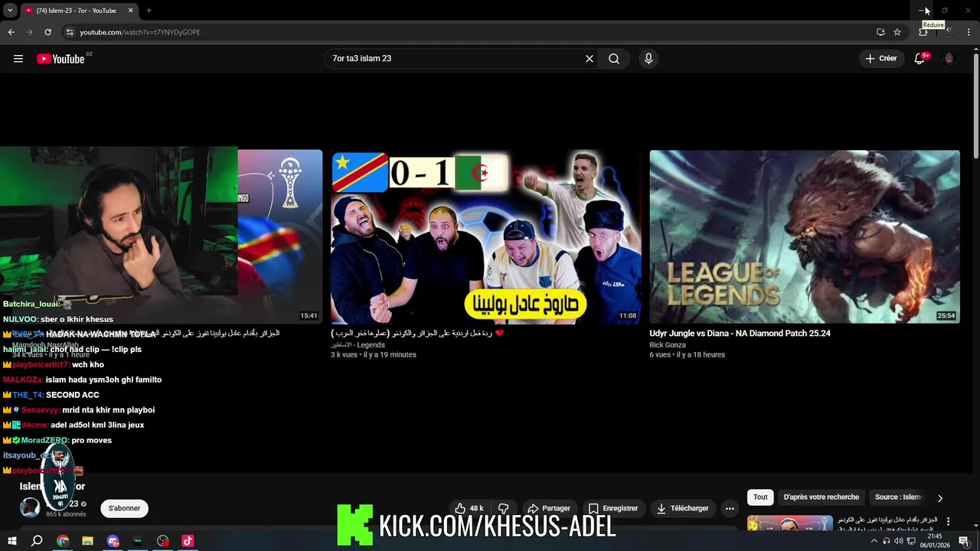Image resolution: width=980 pixels, height=551 pixels.
Task: Bookmark this page with the star
Action: 897,32
